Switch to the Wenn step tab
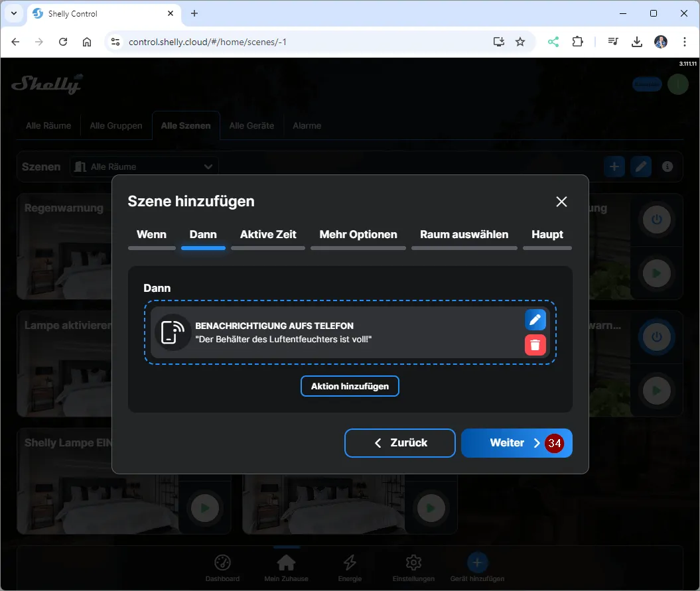This screenshot has width=700, height=591. 151,235
